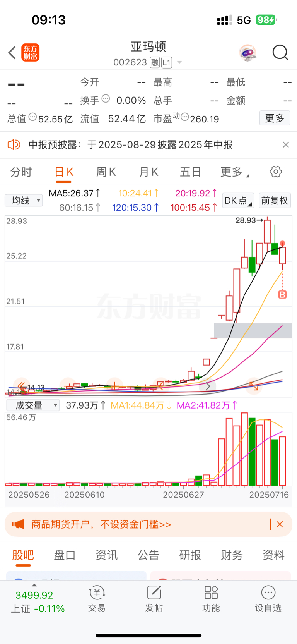Tap the 5G signal status indicator
Screen dimensions: 297x644
coord(244,20)
